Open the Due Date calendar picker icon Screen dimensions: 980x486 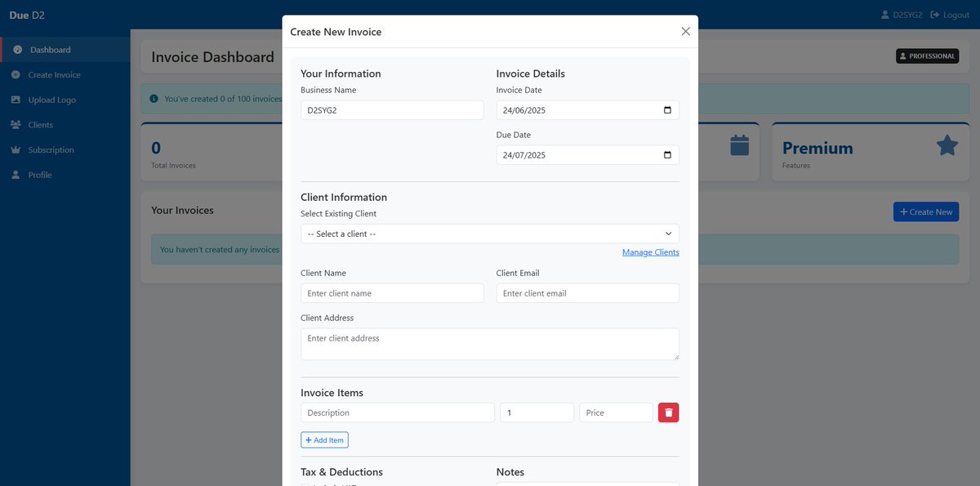[x=667, y=155]
